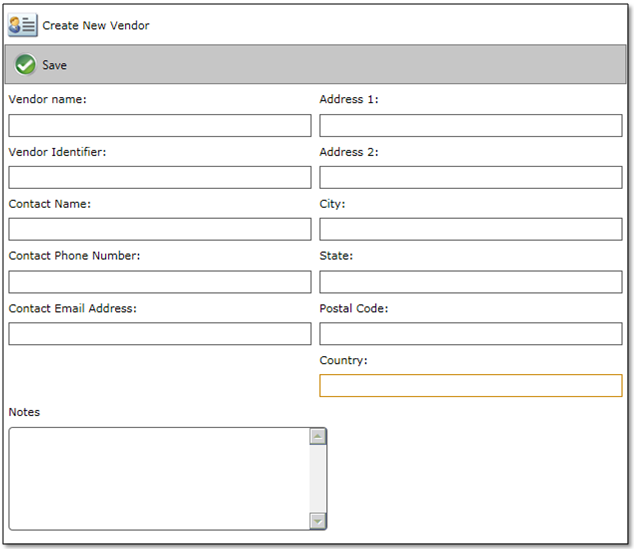Image resolution: width=634 pixels, height=549 pixels.
Task: Select the highlighted Country field
Action: (470, 385)
